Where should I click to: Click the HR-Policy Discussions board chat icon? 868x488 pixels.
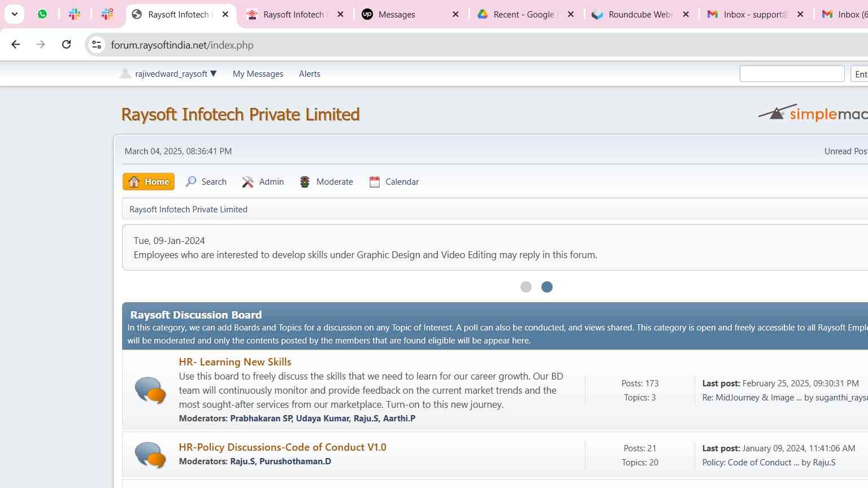(150, 454)
